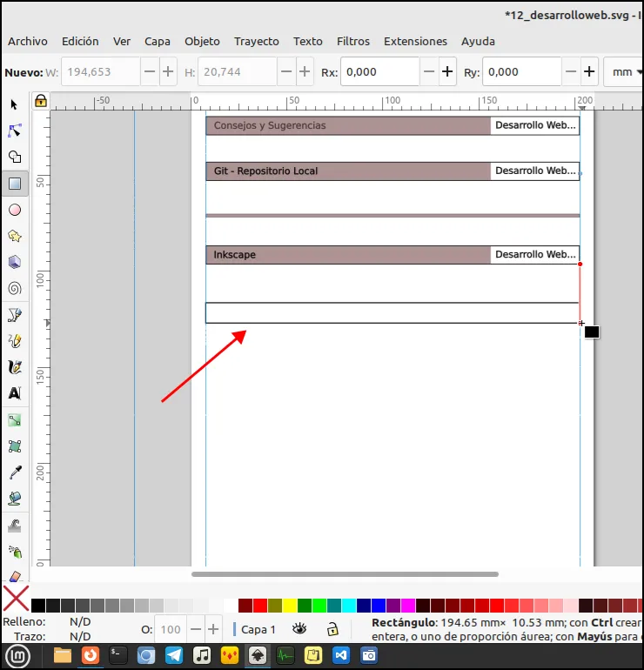This screenshot has height=670, width=644.
Task: Toggle Capa 1 layer lock
Action: (x=332, y=629)
